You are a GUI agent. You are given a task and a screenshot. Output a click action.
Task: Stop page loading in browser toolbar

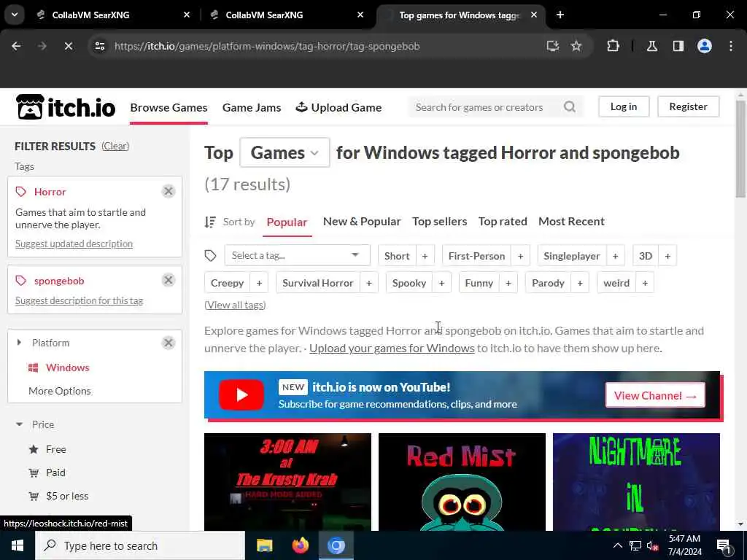68,46
